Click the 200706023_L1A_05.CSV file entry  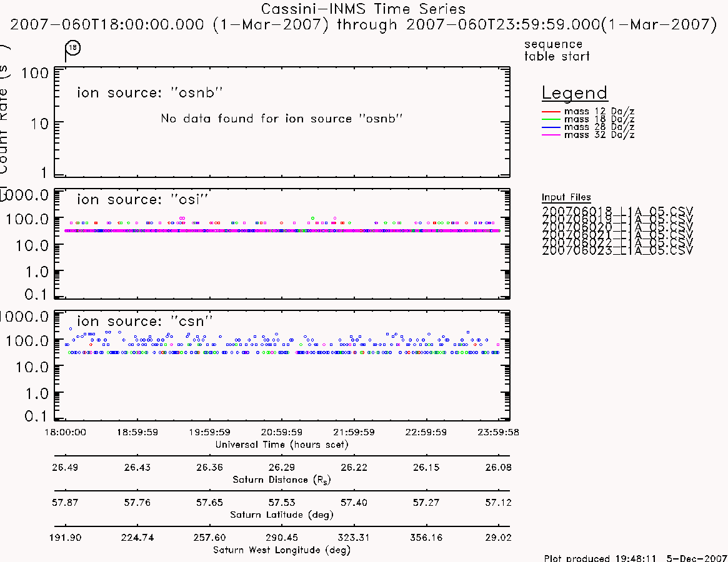[617, 250]
